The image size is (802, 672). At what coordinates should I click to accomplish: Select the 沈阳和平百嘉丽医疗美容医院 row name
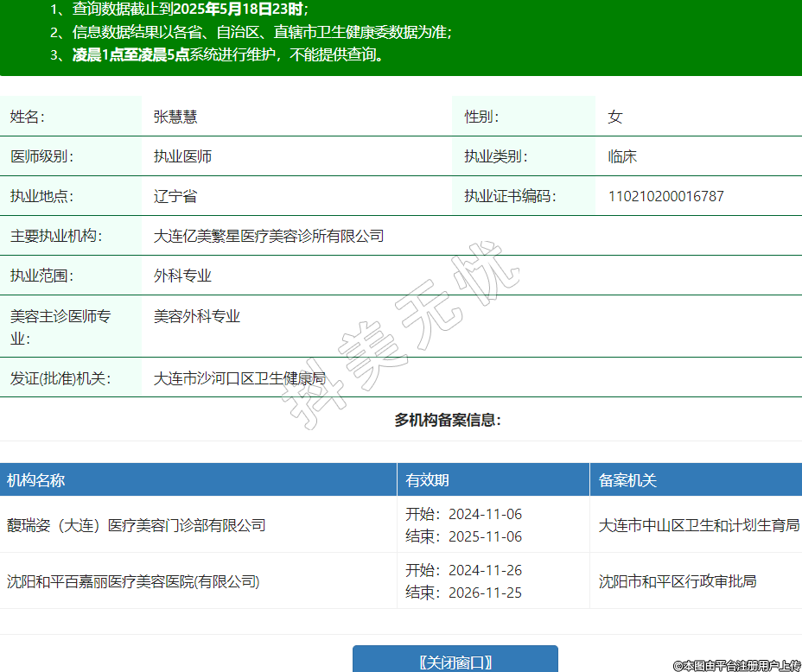(133, 581)
